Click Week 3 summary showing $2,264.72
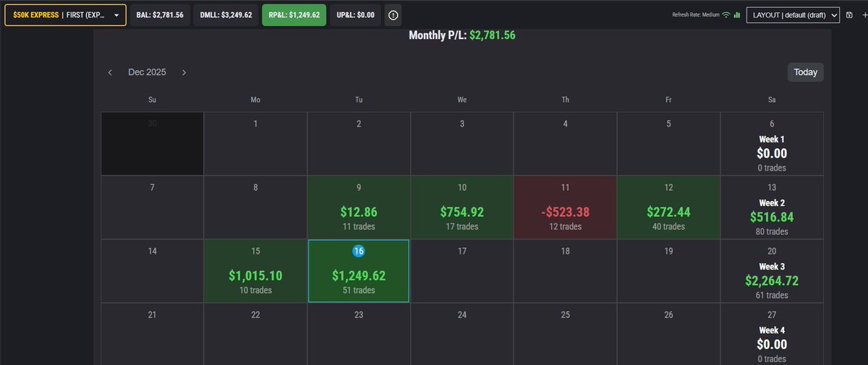The height and width of the screenshot is (365, 868). (x=772, y=271)
